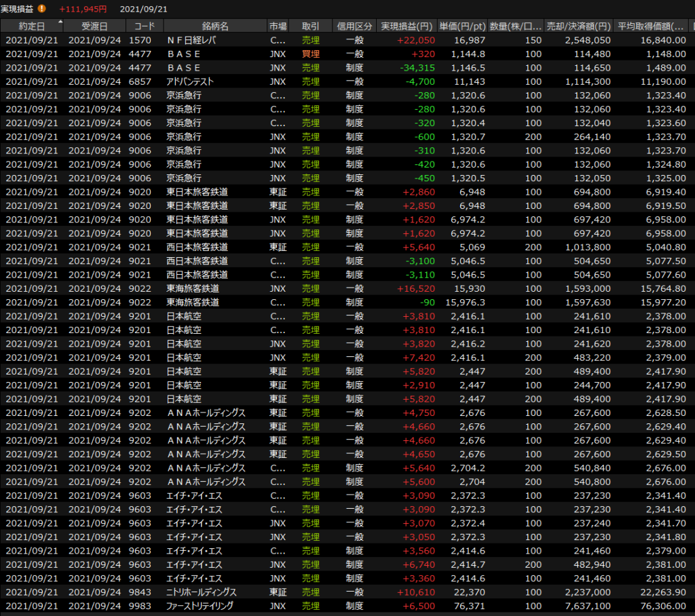This screenshot has width=695, height=616.
Task: Click the 平均取得価額 column header
Action: click(x=651, y=26)
